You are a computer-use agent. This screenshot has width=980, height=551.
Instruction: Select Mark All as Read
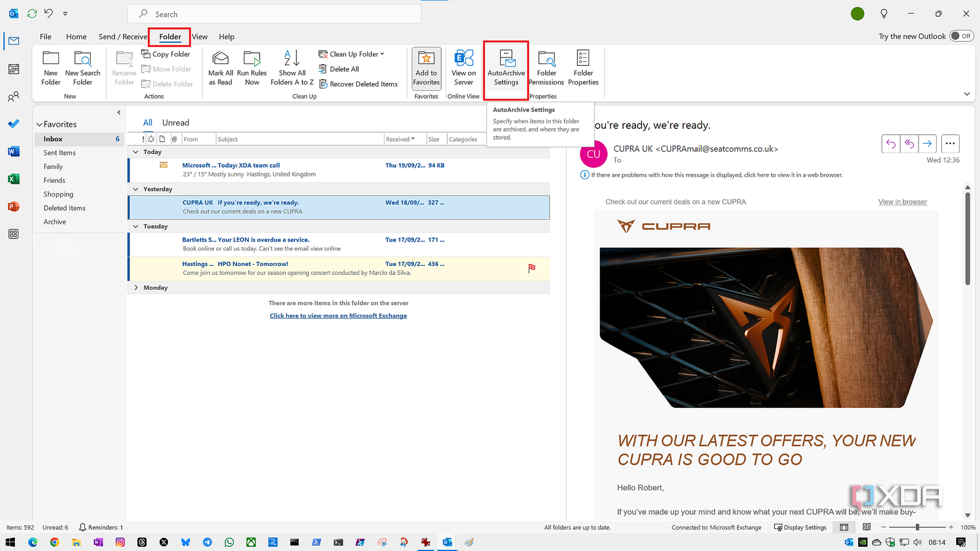(220, 68)
